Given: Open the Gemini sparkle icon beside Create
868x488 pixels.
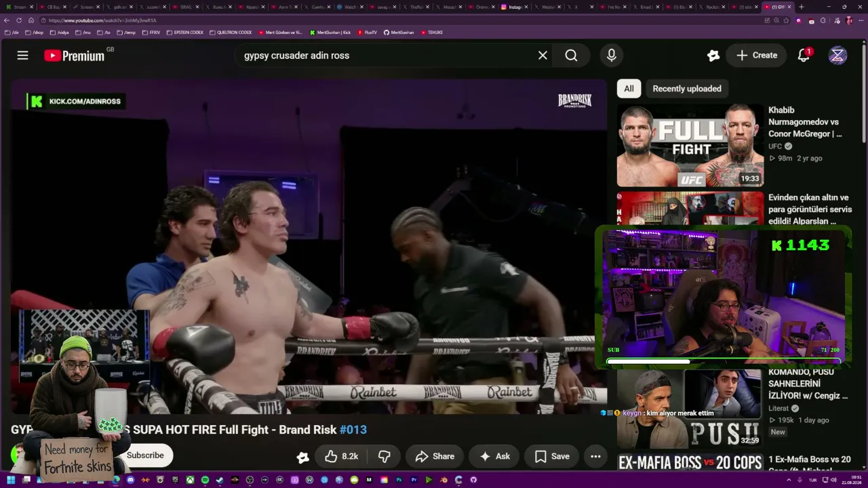Looking at the screenshot, I should click(713, 56).
